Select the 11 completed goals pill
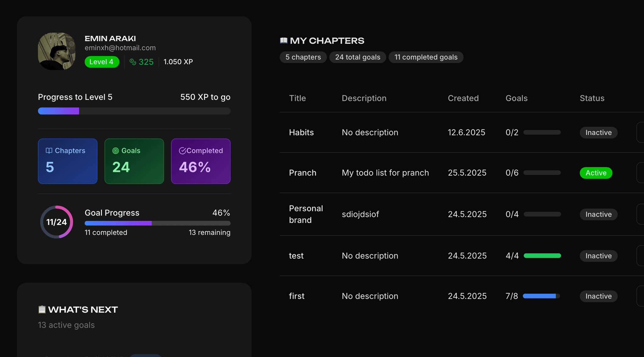 point(426,57)
